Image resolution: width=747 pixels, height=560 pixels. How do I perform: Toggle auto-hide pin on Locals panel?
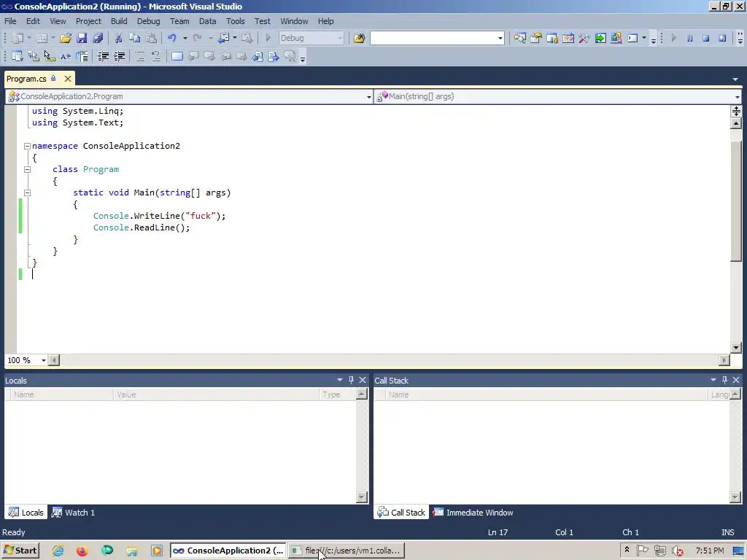click(x=351, y=380)
